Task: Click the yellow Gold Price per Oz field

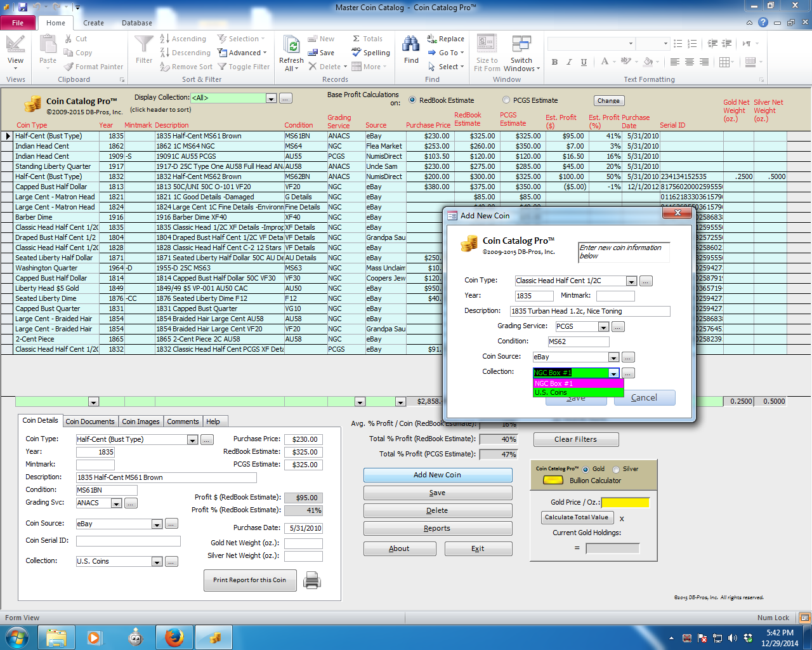Action: point(625,503)
